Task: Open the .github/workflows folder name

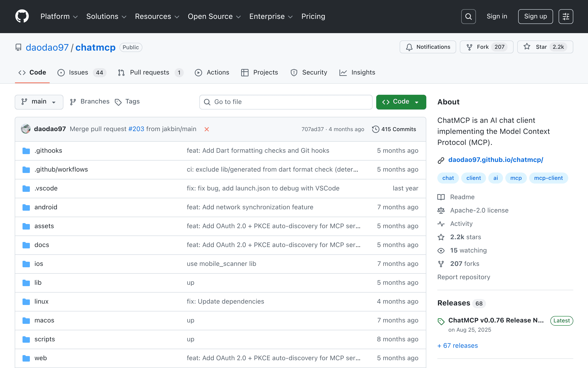Action: 61,170
